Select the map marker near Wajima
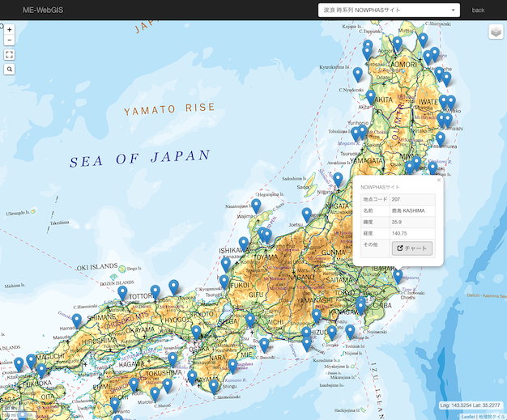This screenshot has height=420, width=507. tap(256, 206)
